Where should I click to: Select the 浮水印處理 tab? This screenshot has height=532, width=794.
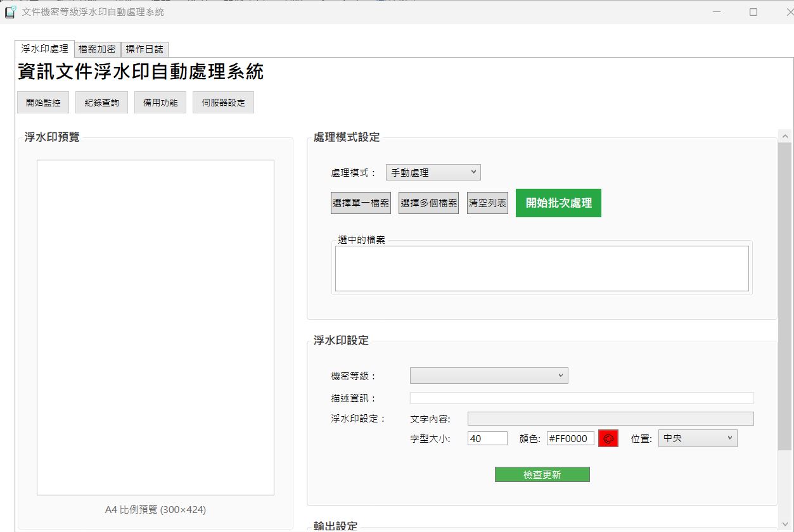tap(44, 49)
